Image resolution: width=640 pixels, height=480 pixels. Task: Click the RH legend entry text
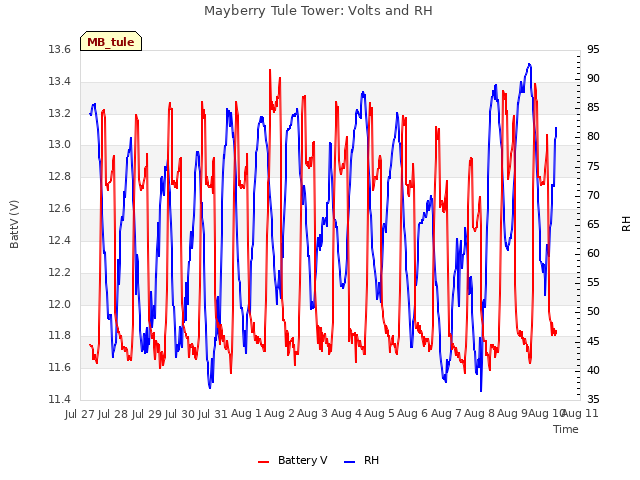[x=371, y=460]
